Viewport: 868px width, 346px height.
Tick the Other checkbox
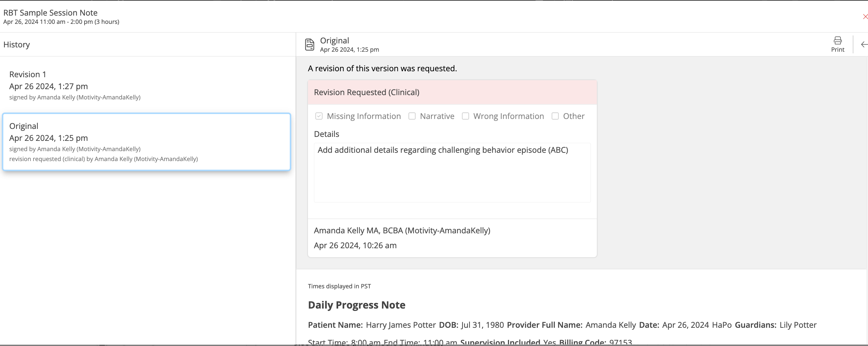(555, 116)
